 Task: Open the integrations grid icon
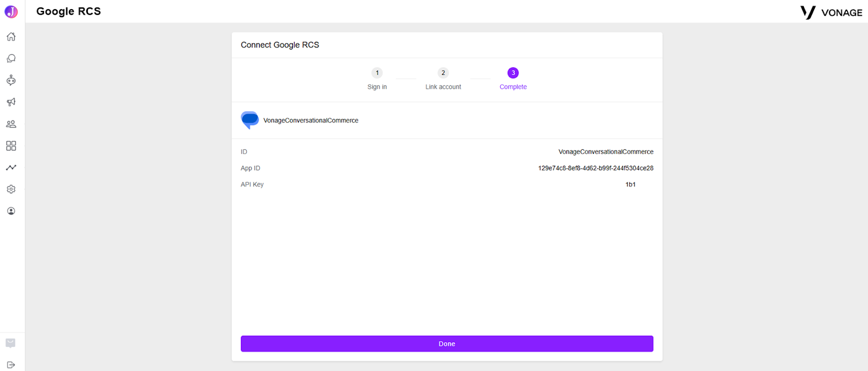[x=11, y=146]
